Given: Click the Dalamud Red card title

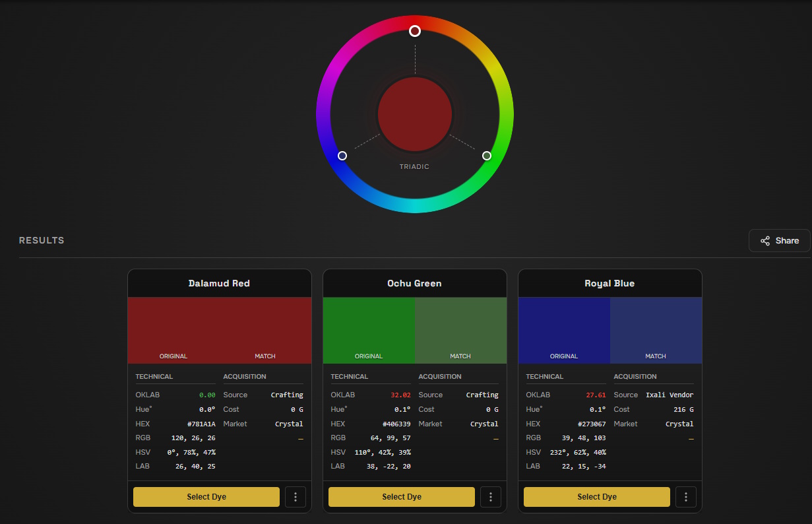Looking at the screenshot, I should click(219, 283).
